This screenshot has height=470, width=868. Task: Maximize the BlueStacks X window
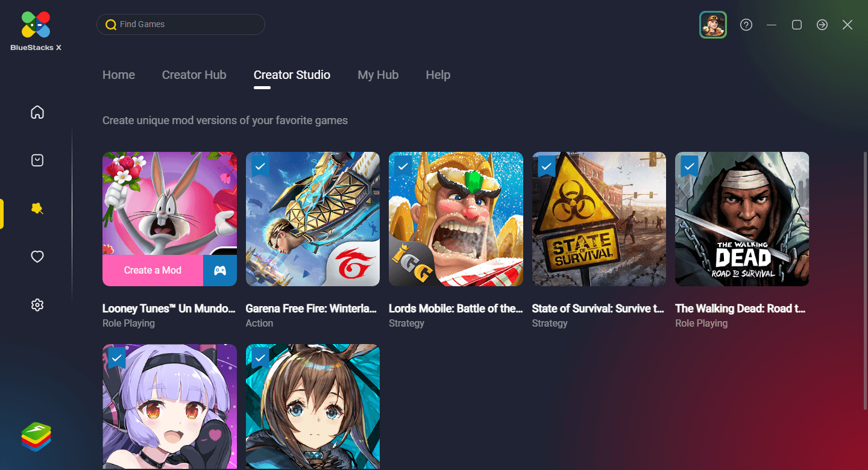pos(797,25)
